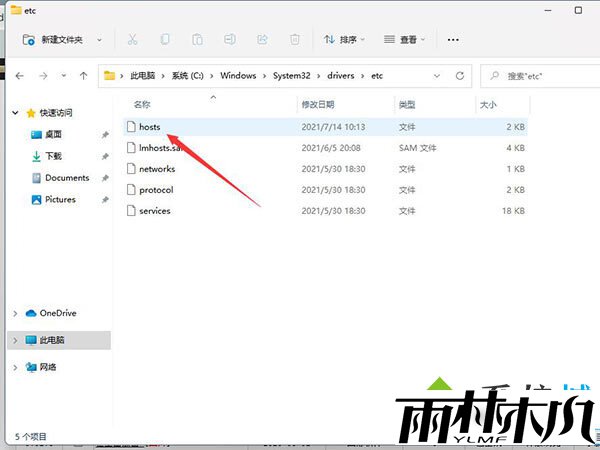Click the Paste clipboard icon

pyautogui.click(x=198, y=40)
